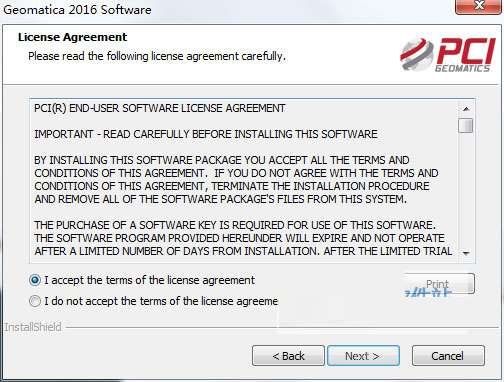Click the PCI Geomatics logo
The width and height of the screenshot is (504, 382).
pos(448,55)
